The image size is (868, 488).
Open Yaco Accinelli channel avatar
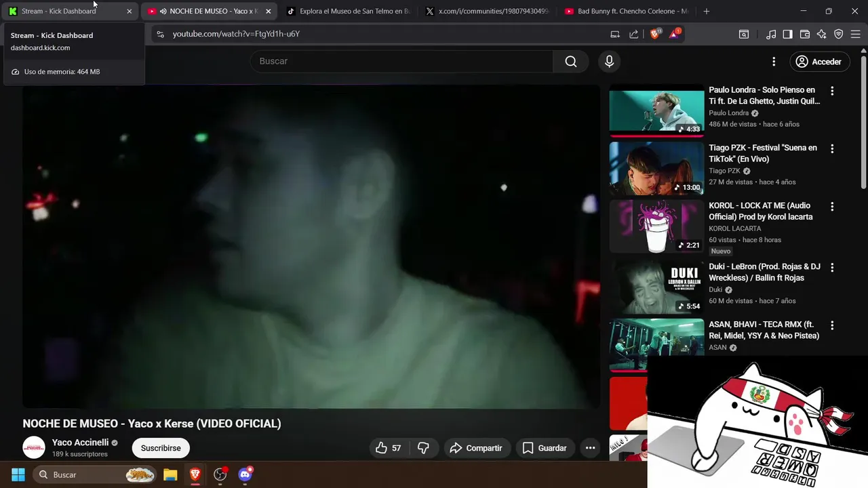coord(34,448)
